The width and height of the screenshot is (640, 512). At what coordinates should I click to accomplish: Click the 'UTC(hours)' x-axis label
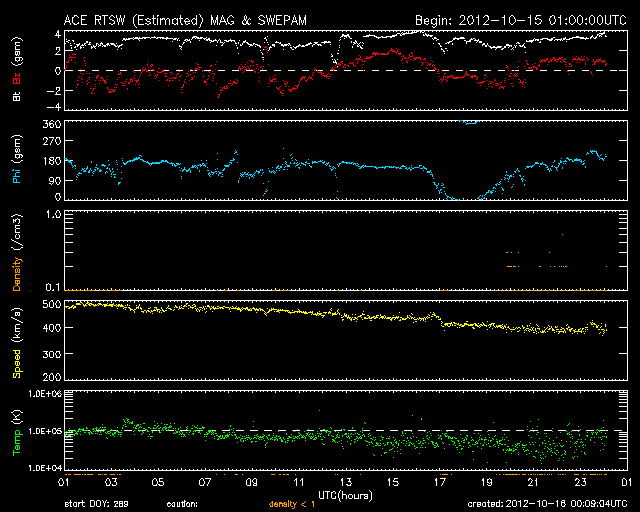click(345, 496)
